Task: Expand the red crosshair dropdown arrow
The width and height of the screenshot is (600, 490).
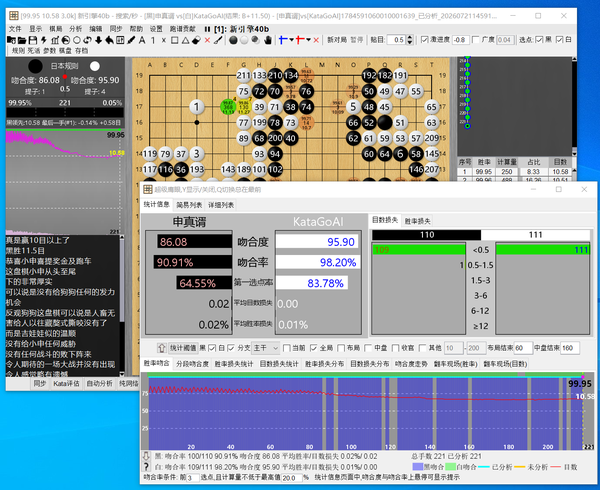Action: tap(308, 40)
